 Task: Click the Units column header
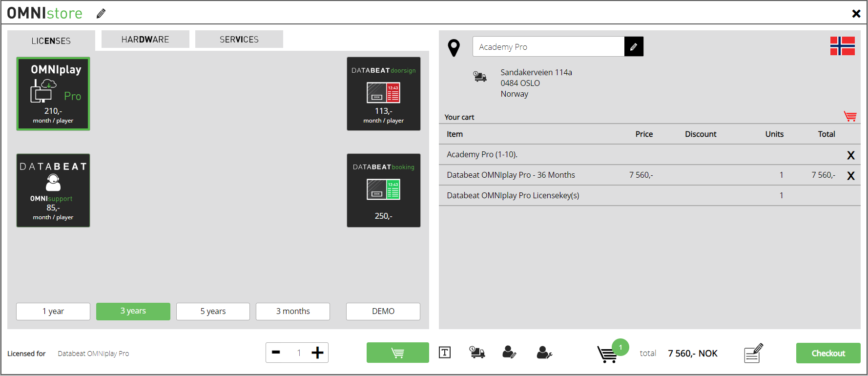774,134
